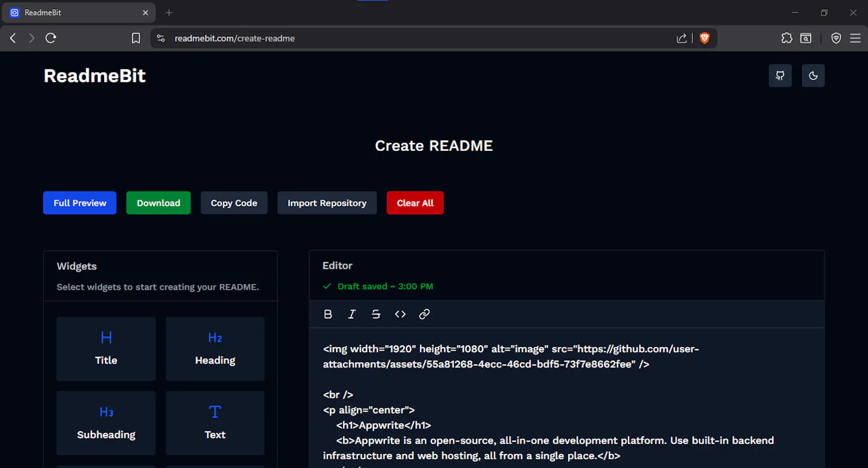Screen dimensions: 868x468
Task: Go forward in browser history
Action: [31, 38]
